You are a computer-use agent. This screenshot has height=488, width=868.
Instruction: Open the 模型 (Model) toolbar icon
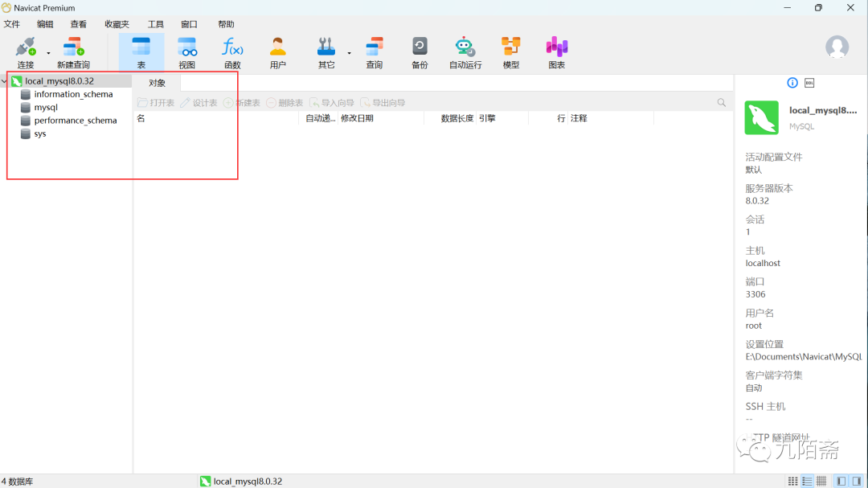click(511, 52)
